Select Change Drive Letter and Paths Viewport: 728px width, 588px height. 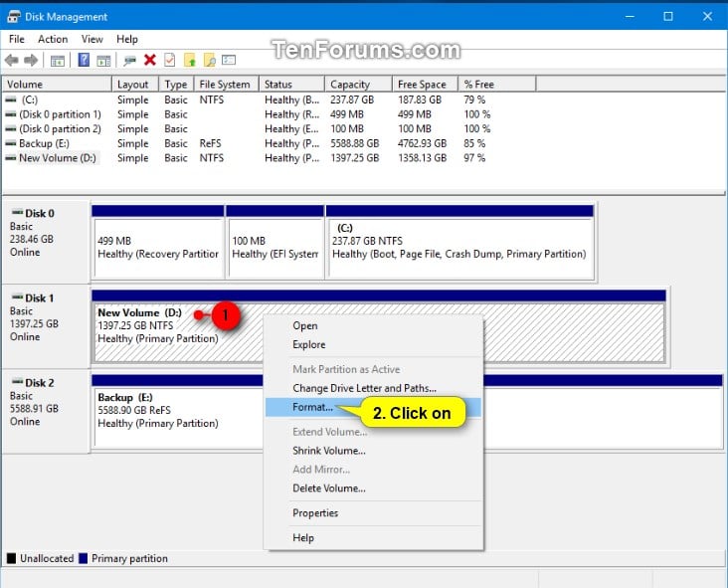click(374, 388)
